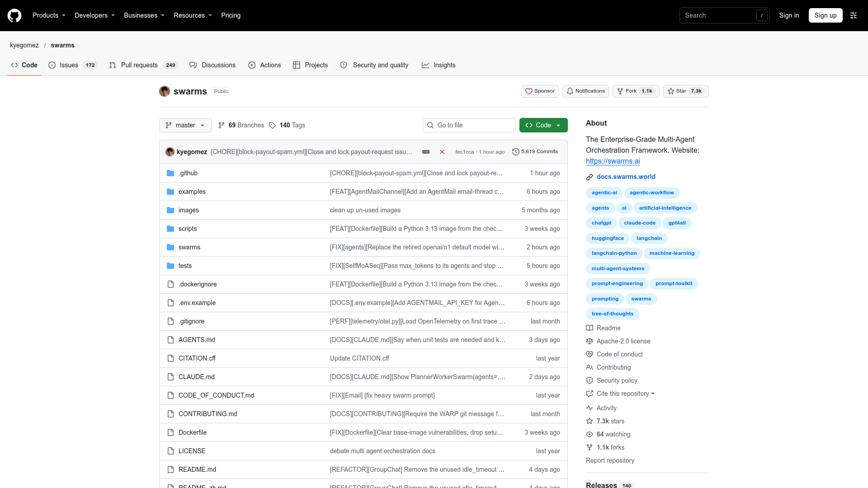This screenshot has height=488, width=868.
Task: Open Report repository link
Action: click(x=610, y=460)
